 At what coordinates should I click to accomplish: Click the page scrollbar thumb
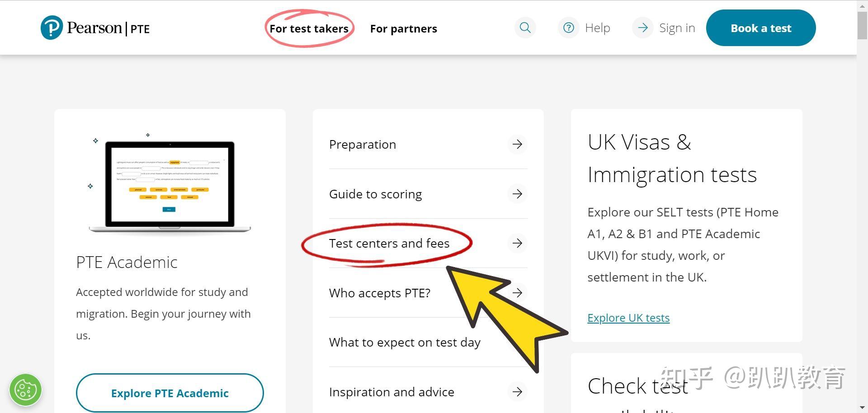pyautogui.click(x=862, y=25)
